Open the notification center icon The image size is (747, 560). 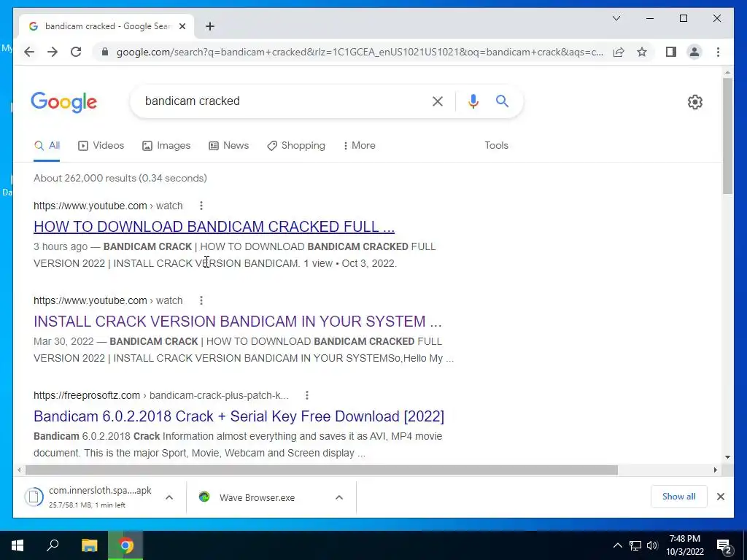point(724,546)
